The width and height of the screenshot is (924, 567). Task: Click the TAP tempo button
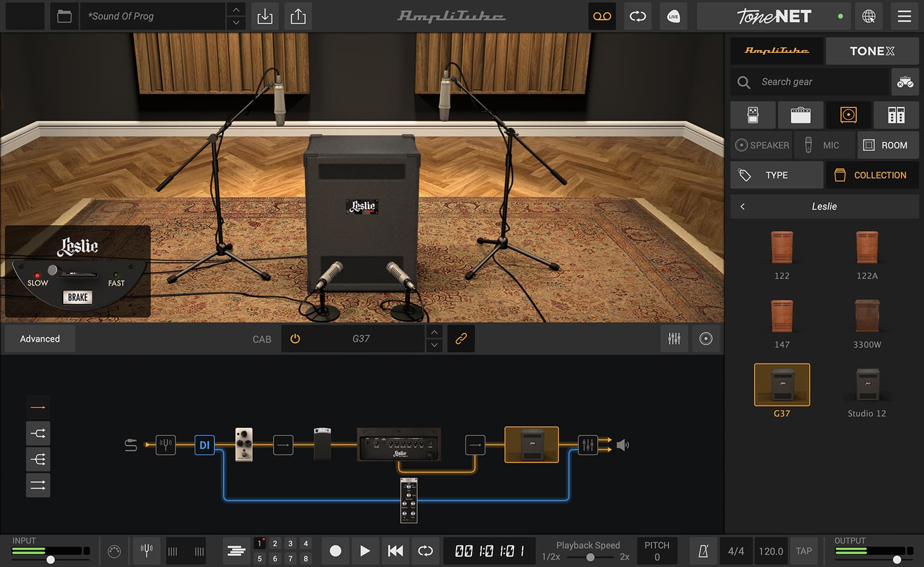coord(804,551)
